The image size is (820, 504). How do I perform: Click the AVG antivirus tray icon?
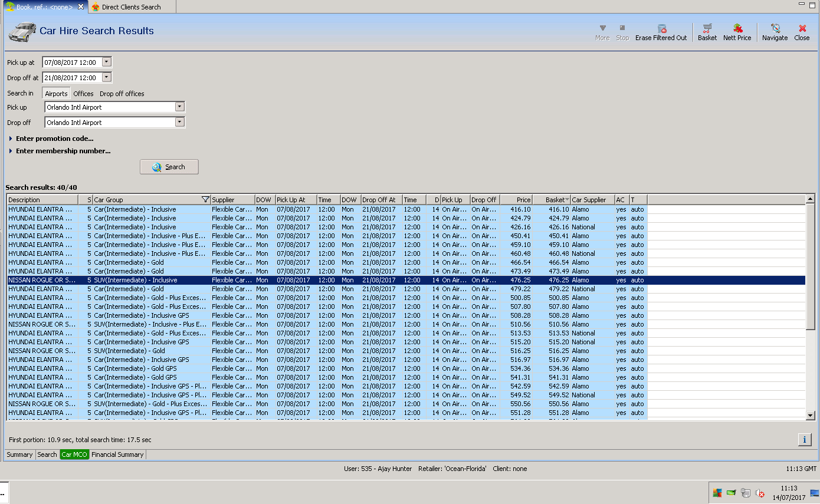(x=717, y=493)
